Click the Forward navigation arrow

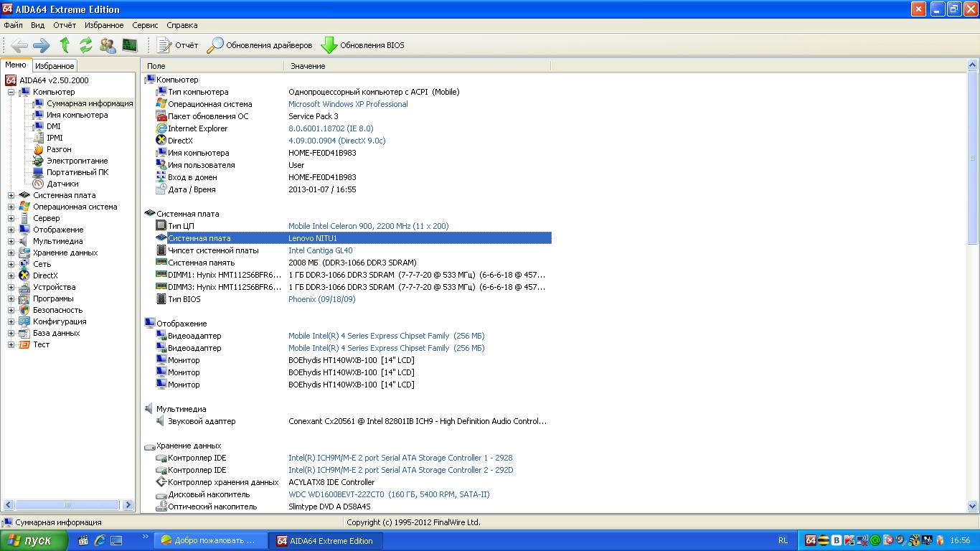[x=42, y=45]
